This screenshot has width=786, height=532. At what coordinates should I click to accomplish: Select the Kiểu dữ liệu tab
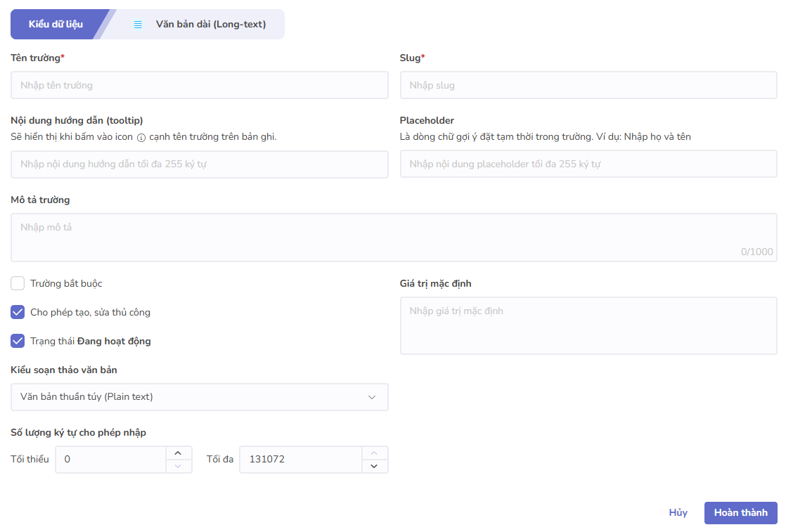pos(56,25)
